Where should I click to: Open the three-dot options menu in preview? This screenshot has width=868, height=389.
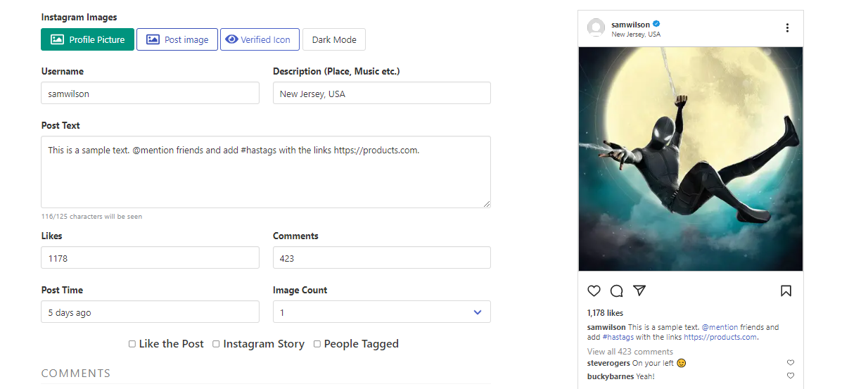click(x=787, y=28)
